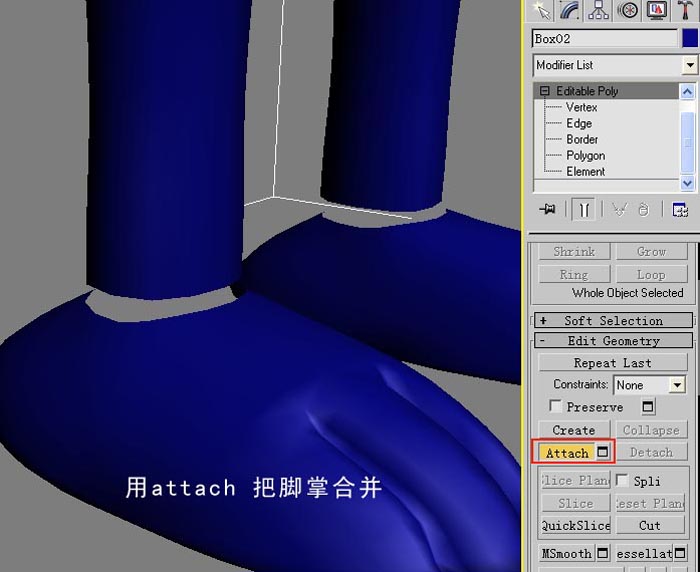The width and height of the screenshot is (700, 572).
Task: Click the Pin Stack icon
Action: coord(548,209)
